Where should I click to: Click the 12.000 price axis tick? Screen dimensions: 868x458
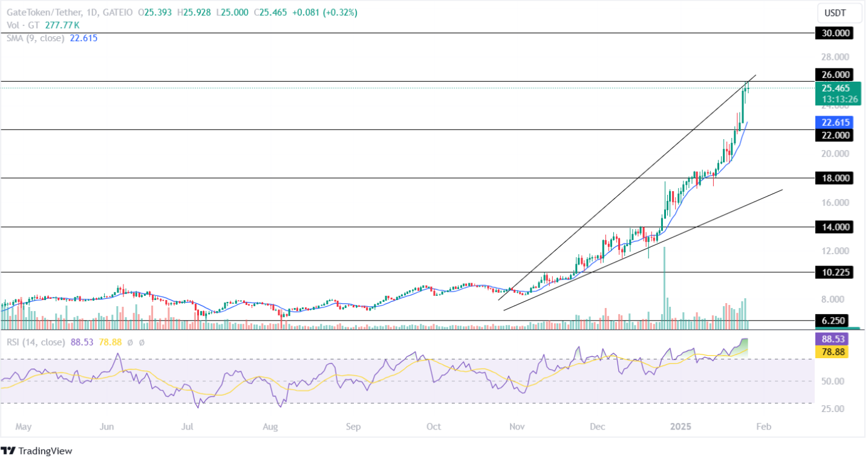[835, 251]
